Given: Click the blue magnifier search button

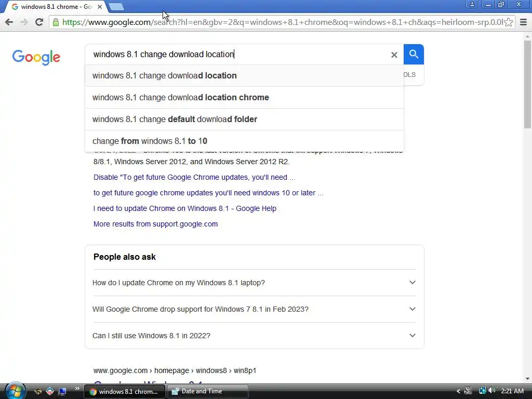Looking at the screenshot, I should point(414,54).
